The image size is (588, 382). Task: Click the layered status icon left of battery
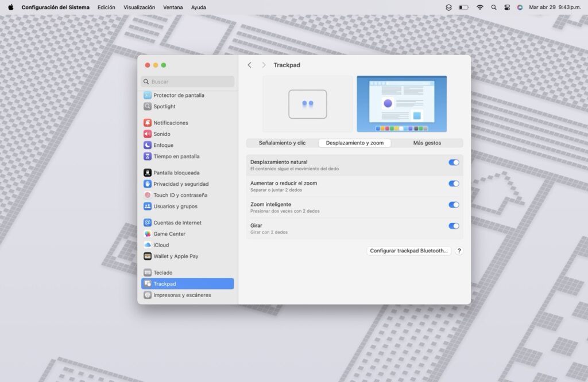448,7
